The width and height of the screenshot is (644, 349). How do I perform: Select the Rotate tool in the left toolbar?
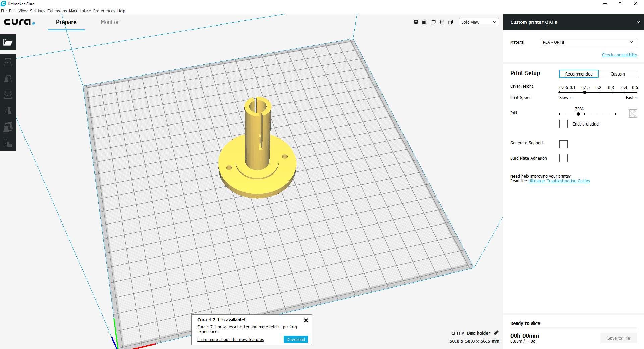click(x=8, y=95)
